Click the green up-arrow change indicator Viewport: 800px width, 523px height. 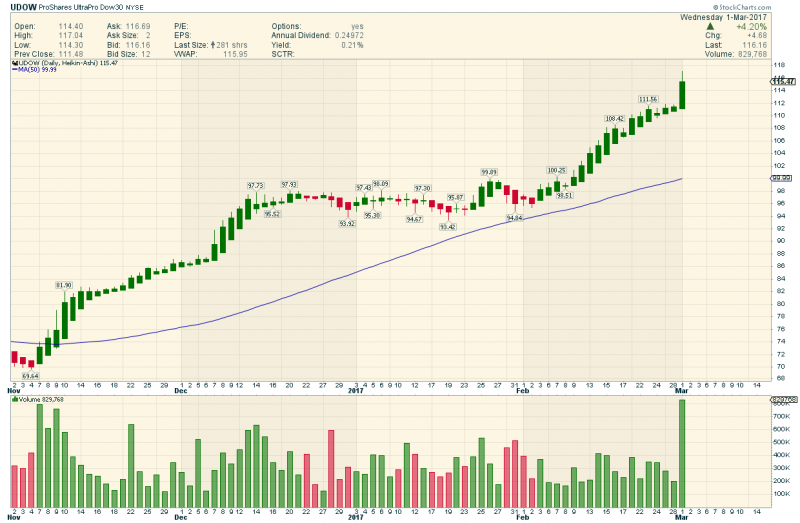[x=710, y=26]
